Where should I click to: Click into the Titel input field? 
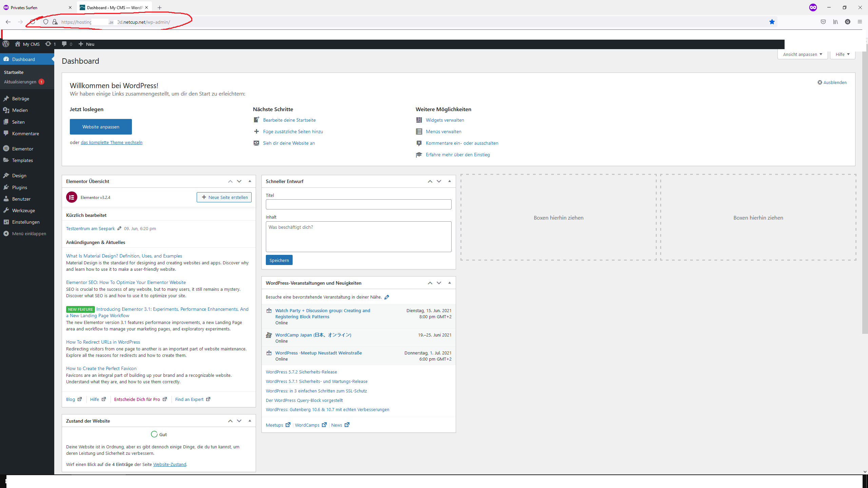coord(358,204)
